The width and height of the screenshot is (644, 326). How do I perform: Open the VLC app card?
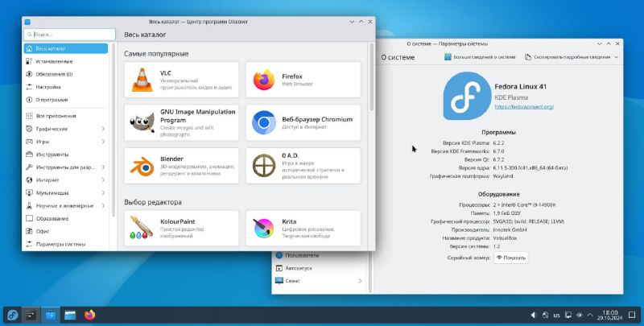tap(182, 80)
